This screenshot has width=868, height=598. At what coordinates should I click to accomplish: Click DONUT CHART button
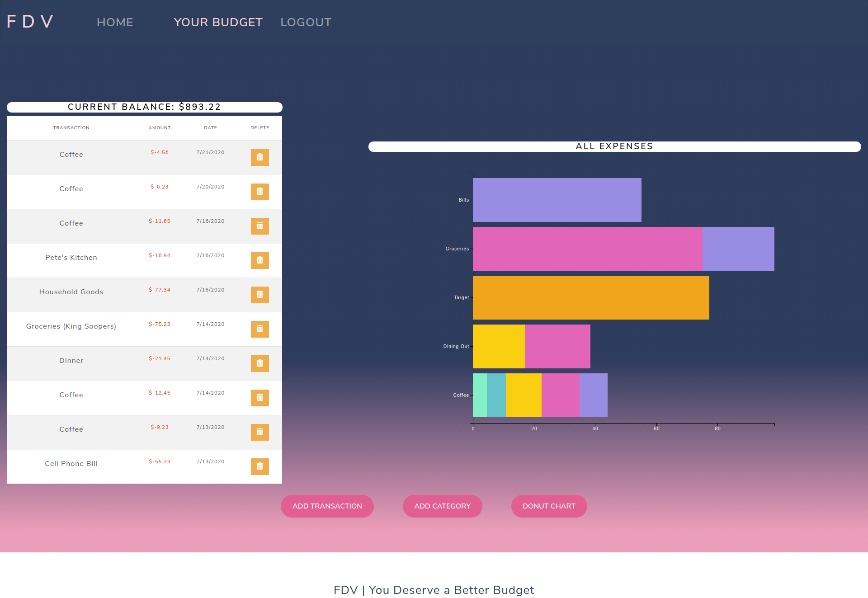pos(549,506)
